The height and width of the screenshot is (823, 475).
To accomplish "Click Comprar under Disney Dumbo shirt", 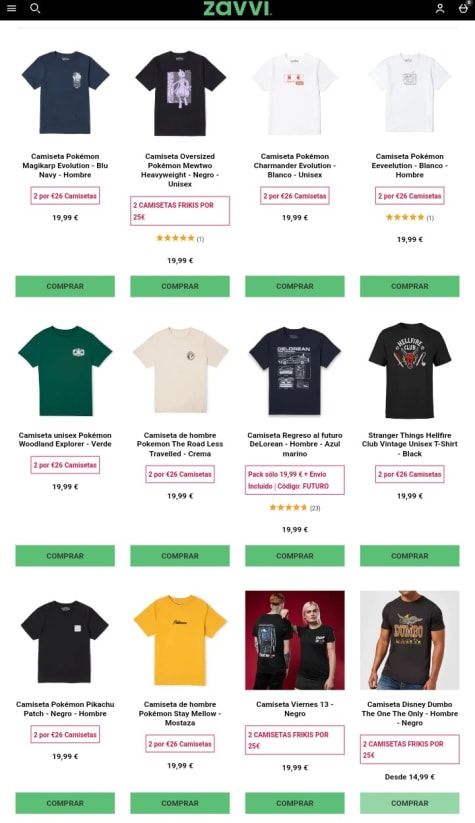I will click(409, 803).
